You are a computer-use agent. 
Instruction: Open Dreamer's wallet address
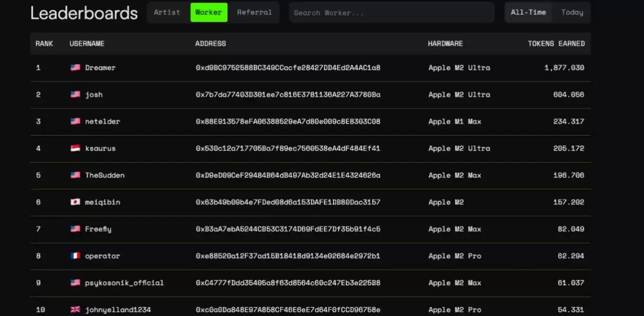coord(288,68)
